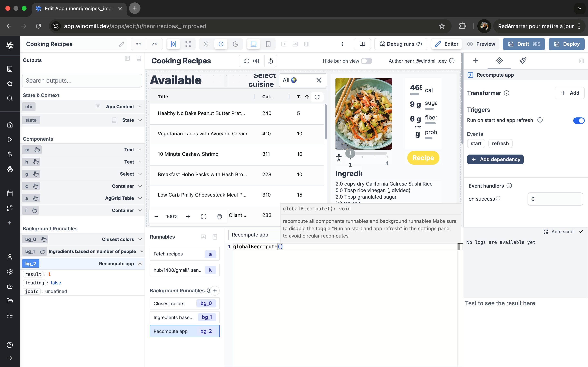Disable Run on start and app refresh
This screenshot has width=588, height=367.
click(x=579, y=120)
